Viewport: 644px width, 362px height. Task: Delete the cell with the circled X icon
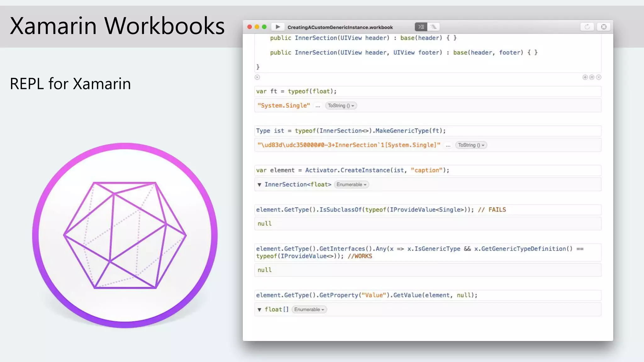[599, 77]
